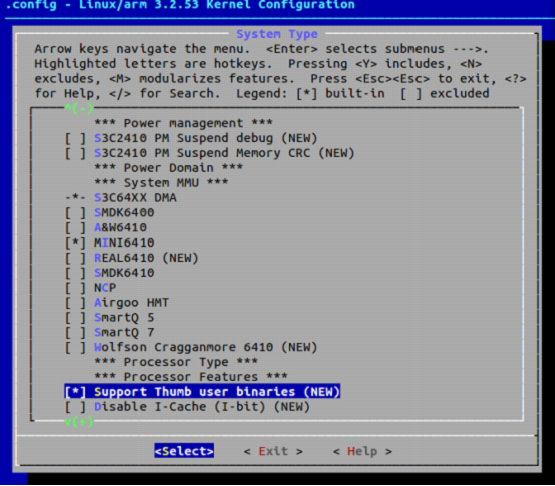Toggle S3C2410 PM Suspend debug checkbox

(x=75, y=138)
